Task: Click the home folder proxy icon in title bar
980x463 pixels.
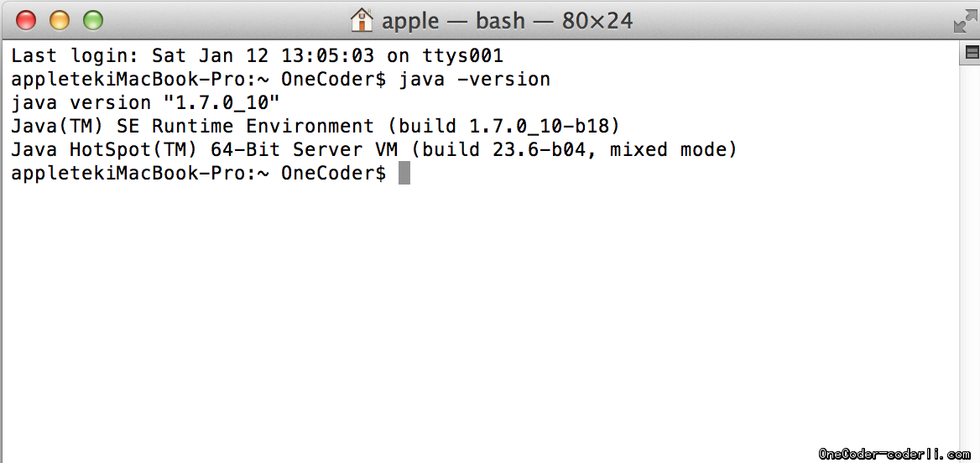Action: 361,20
